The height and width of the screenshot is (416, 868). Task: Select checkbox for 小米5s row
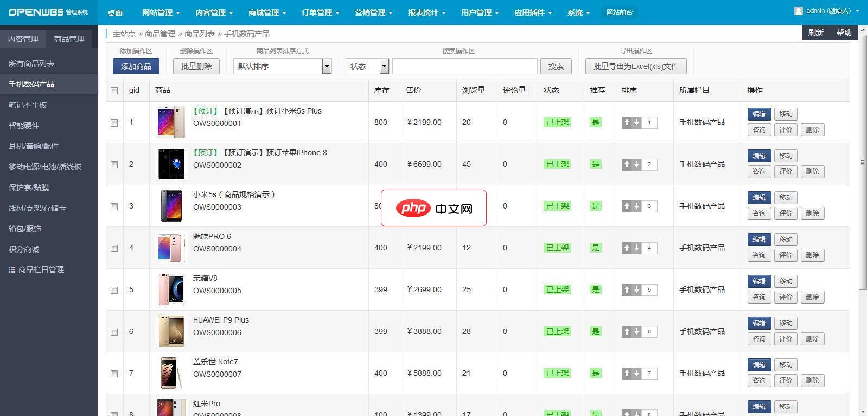click(114, 206)
